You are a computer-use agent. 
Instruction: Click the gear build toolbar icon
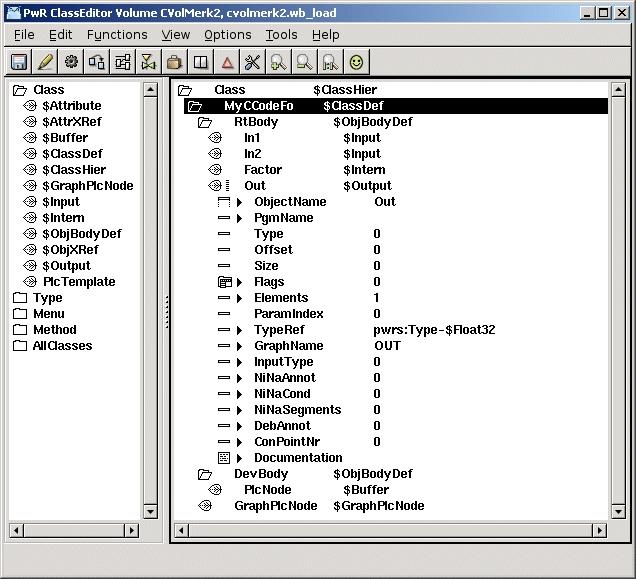pos(71,62)
